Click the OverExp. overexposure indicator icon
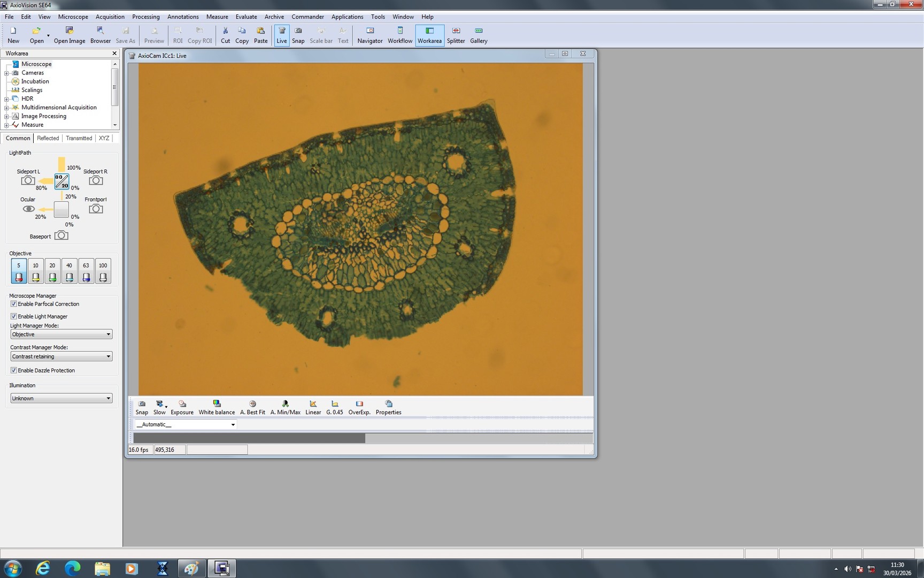 pyautogui.click(x=359, y=407)
